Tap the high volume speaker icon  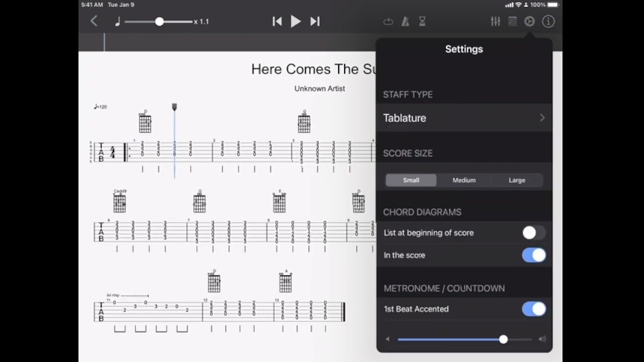tap(542, 339)
